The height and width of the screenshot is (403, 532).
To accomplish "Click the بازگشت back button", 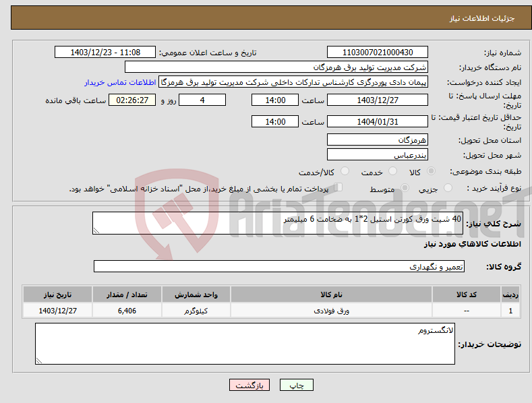I will point(249,385).
